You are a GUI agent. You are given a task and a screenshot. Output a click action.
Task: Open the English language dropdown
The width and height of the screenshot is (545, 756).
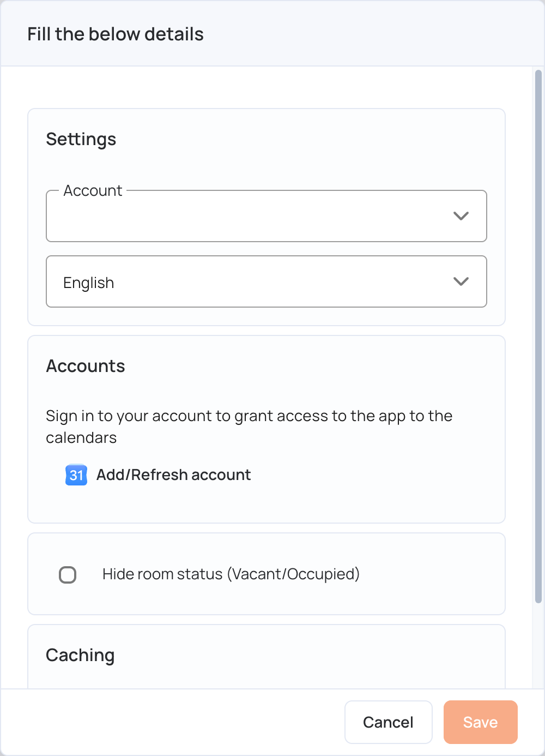point(267,281)
